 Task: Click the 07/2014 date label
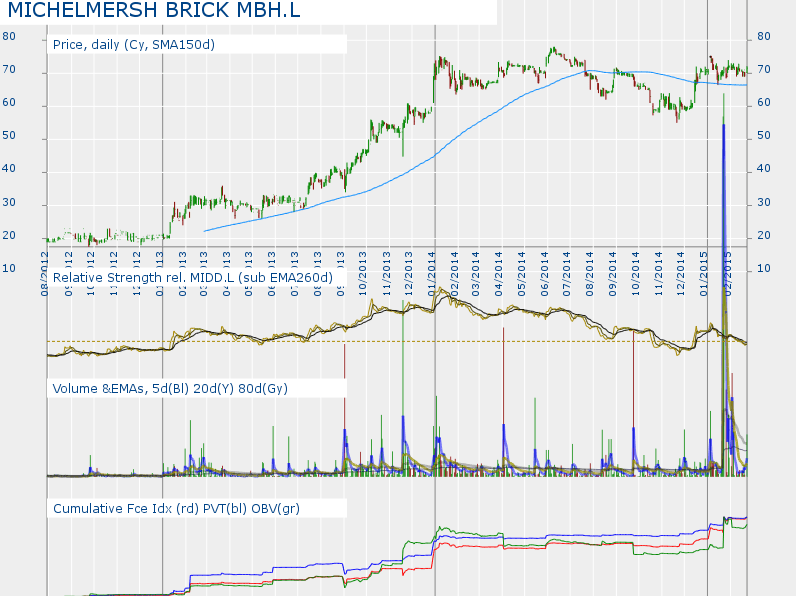pyautogui.click(x=567, y=274)
